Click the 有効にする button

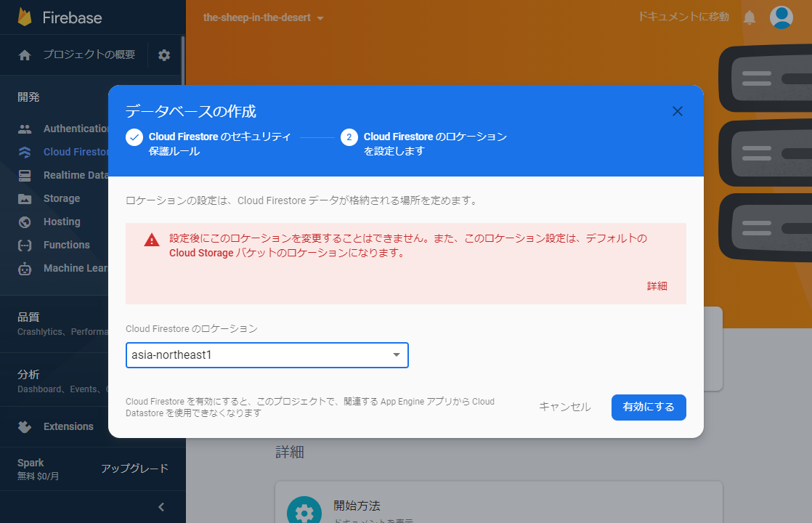coord(649,408)
